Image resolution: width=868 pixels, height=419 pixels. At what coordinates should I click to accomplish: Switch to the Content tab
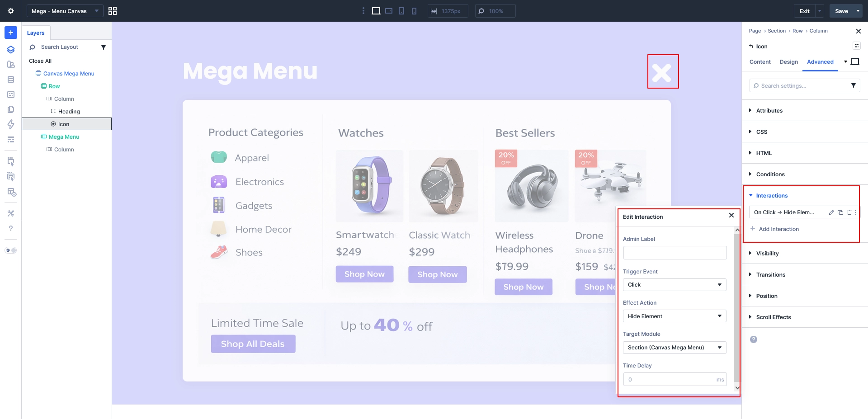coord(760,62)
